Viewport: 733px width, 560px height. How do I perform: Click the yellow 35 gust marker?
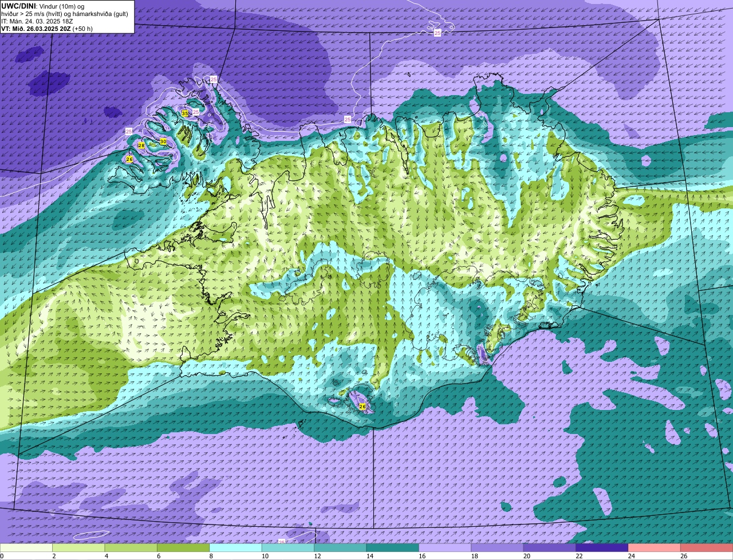point(184,113)
